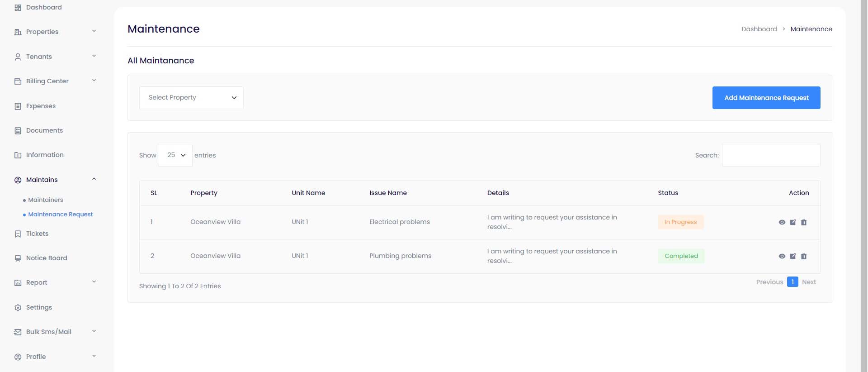Open Maintainers submenu item

[45, 200]
